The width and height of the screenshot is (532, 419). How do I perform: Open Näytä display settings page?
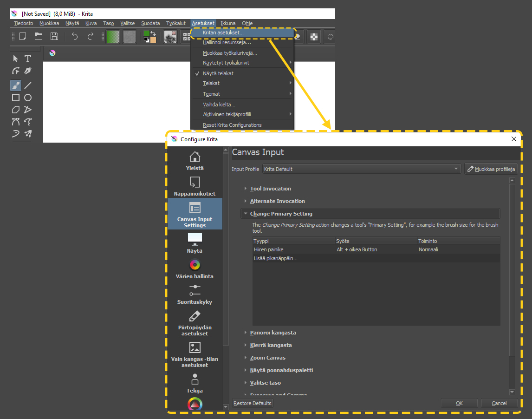tap(195, 243)
